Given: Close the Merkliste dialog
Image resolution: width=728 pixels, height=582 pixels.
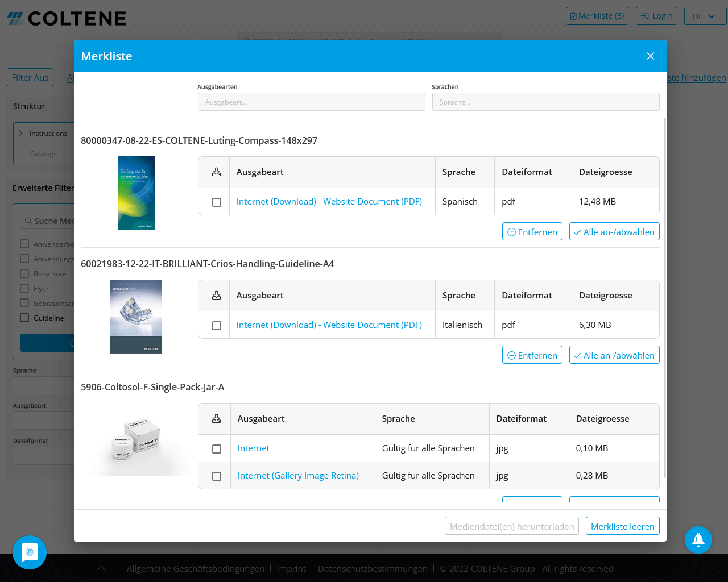Looking at the screenshot, I should [x=651, y=56].
